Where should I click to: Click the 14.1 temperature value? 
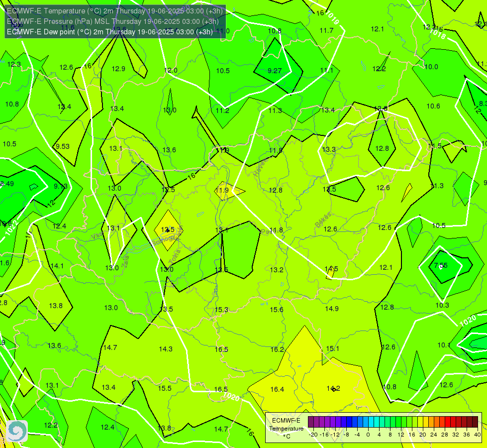[x=57, y=266]
